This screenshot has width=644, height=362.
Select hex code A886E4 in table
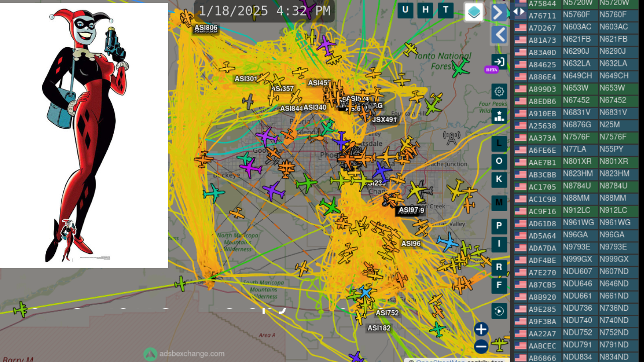[542, 77]
